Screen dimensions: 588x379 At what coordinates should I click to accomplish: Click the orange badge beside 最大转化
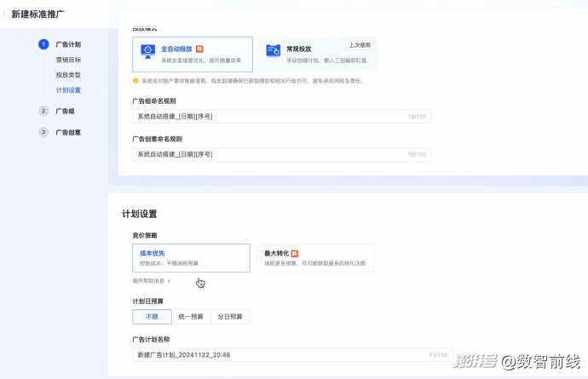tap(294, 254)
